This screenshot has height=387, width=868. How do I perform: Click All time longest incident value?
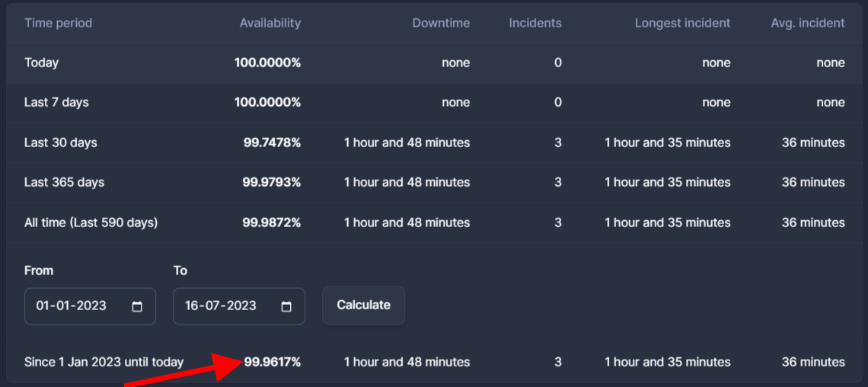pos(668,222)
